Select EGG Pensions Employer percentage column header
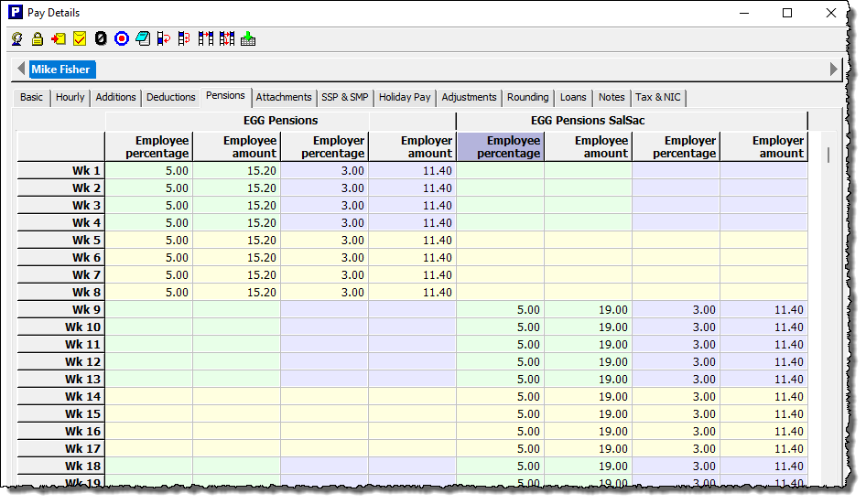Screen dimensions: 866x504 [325, 147]
